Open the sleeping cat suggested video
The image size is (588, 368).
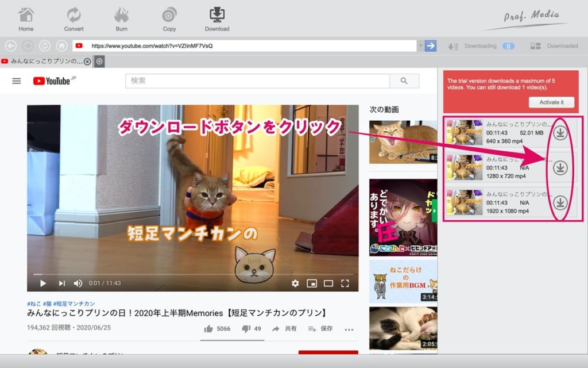[403, 328]
